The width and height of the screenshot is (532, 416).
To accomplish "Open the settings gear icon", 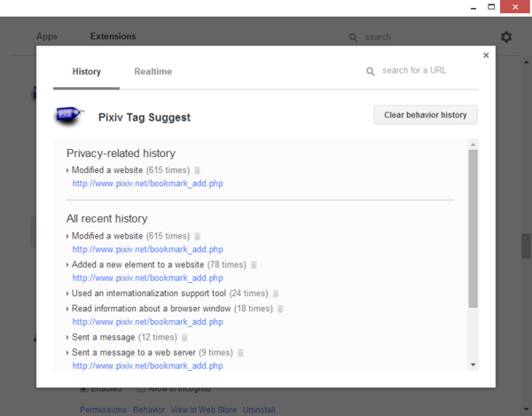I will click(506, 36).
